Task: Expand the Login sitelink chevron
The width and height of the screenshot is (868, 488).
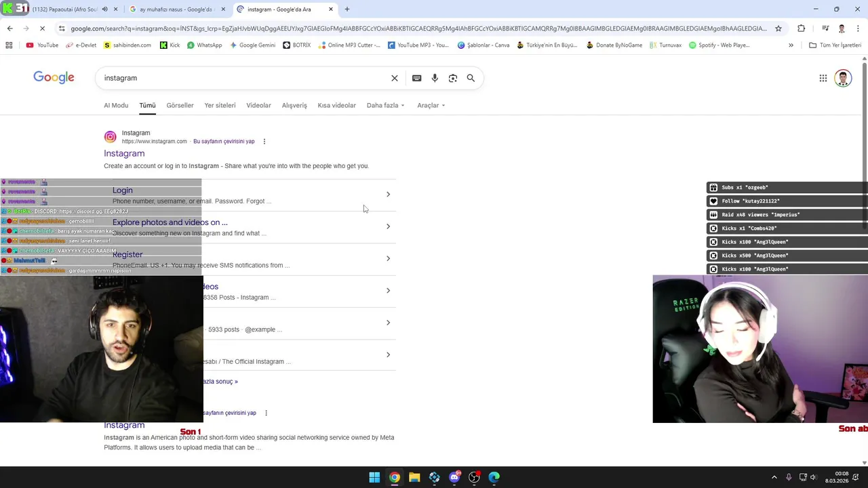Action: (388, 195)
